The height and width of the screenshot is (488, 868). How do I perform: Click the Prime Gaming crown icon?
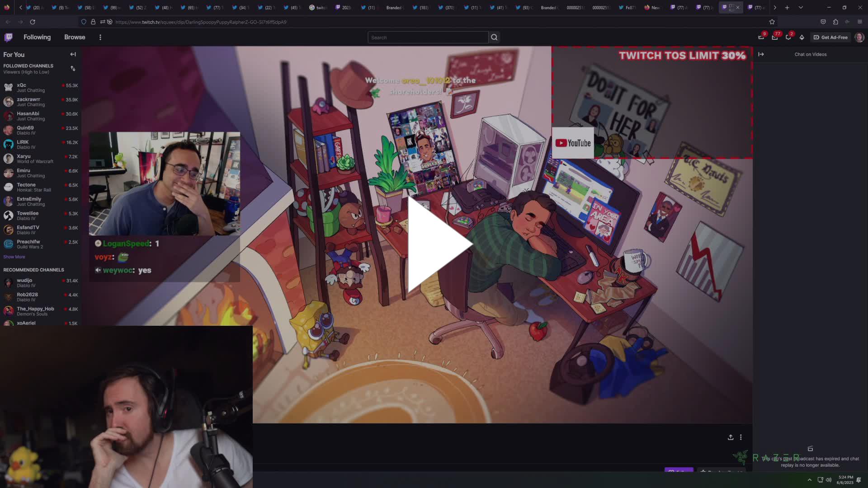pos(802,38)
